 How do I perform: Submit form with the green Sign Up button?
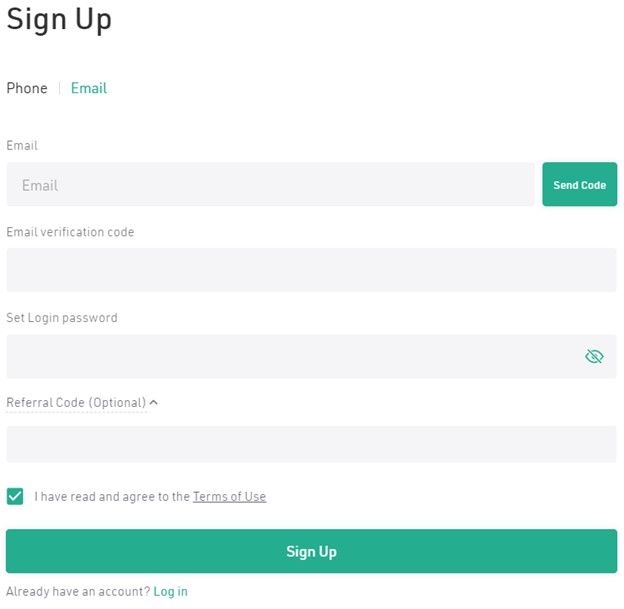point(311,551)
